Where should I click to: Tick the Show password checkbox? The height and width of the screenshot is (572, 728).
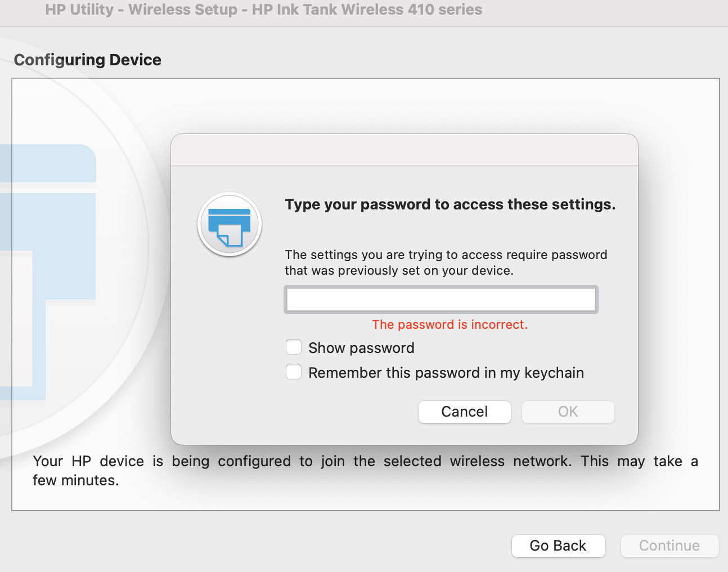(x=294, y=347)
